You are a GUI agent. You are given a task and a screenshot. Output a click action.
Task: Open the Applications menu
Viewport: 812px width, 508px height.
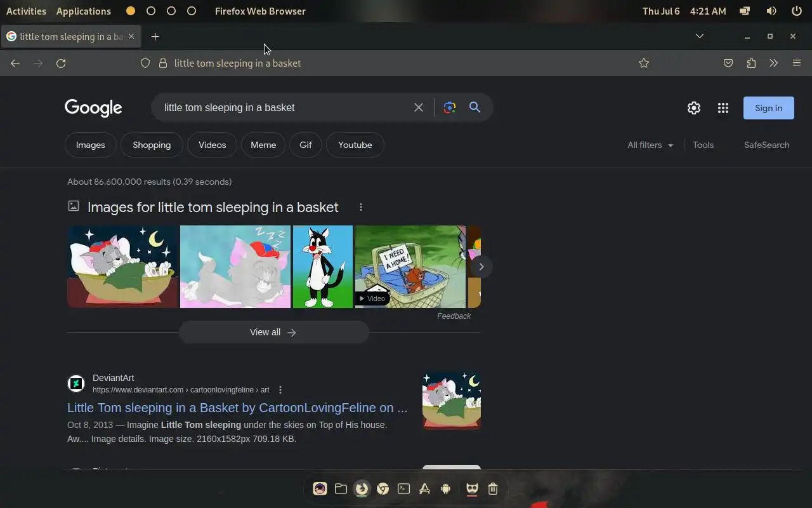84,11
